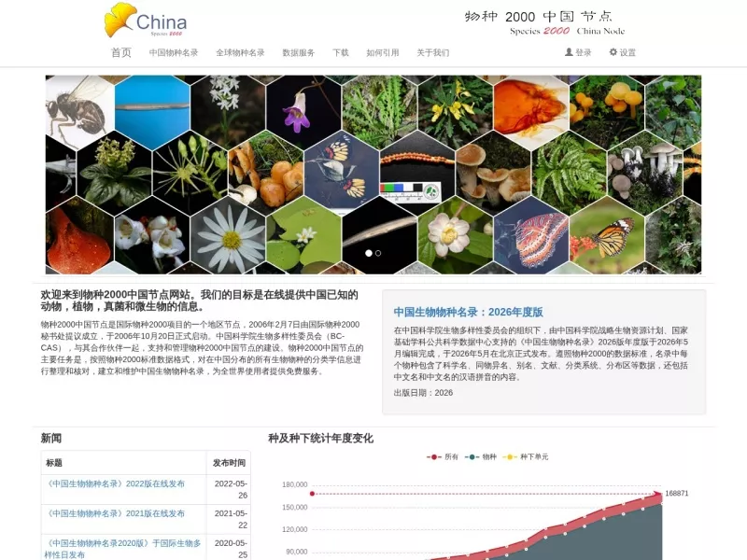This screenshot has width=747, height=560.
Task: Go to the 下载 page
Action: coord(341,52)
